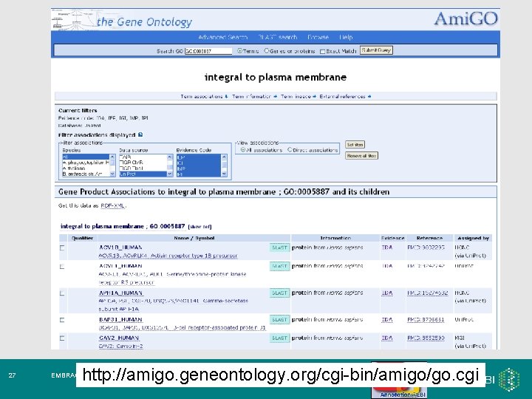
Task: Click the AmiGO logo
Action: tap(465, 18)
